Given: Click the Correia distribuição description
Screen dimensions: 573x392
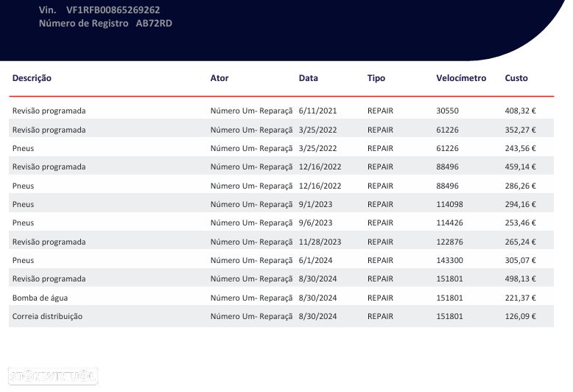Looking at the screenshot, I should pos(47,316).
